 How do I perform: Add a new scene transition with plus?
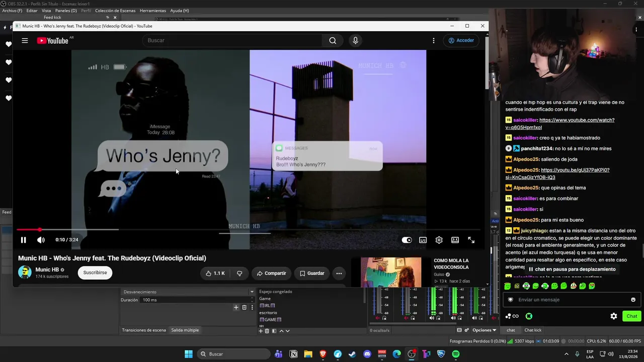click(x=236, y=307)
